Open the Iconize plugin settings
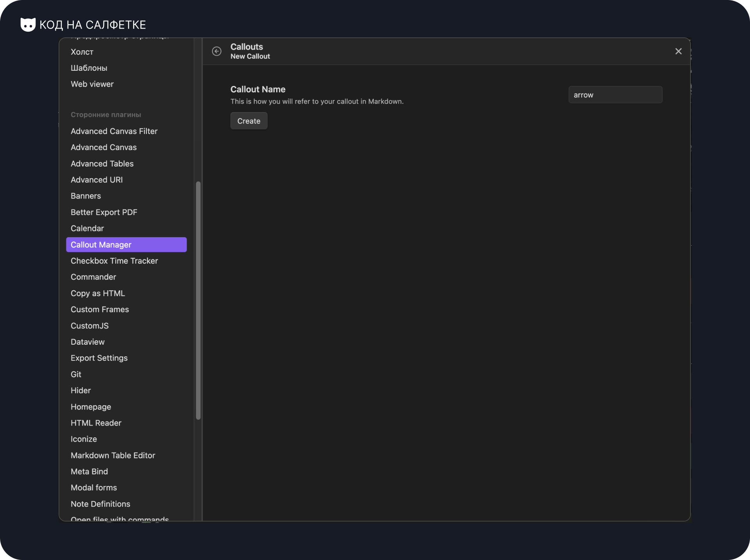750x560 pixels. point(84,439)
